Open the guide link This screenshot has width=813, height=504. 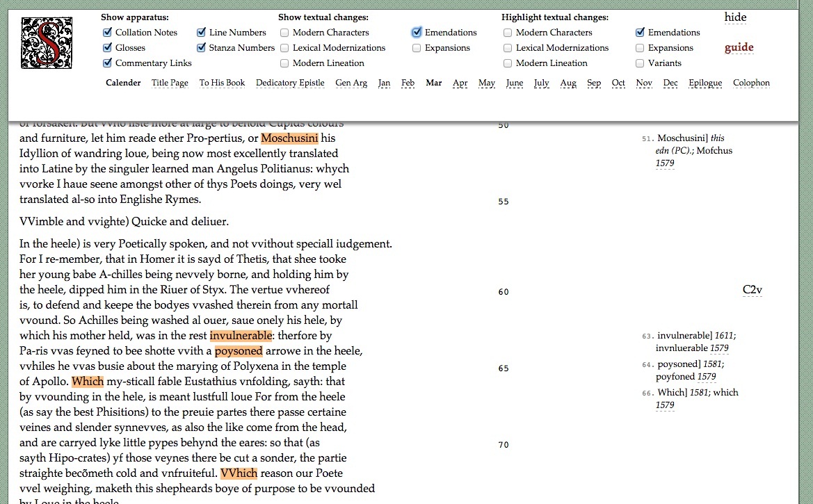click(x=739, y=48)
